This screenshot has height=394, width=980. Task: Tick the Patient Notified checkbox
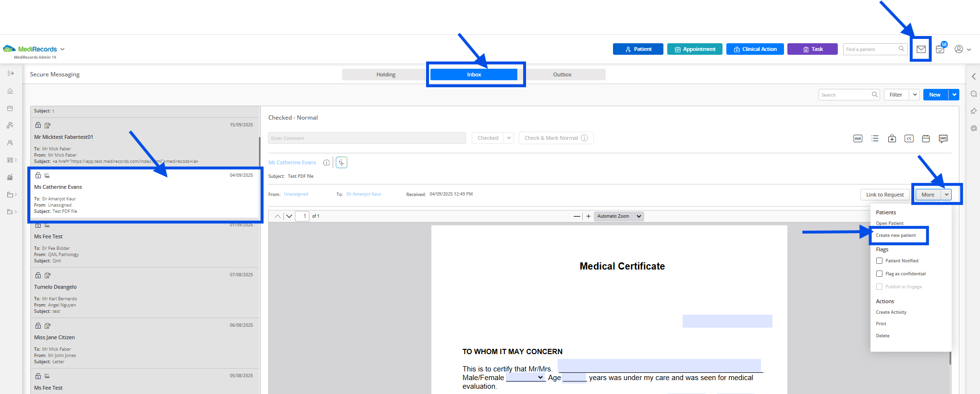880,261
